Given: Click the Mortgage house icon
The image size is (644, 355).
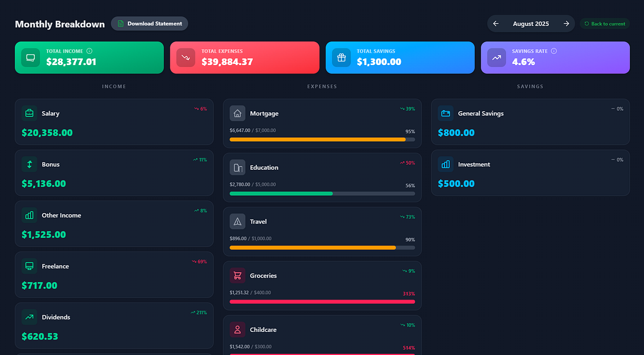Looking at the screenshot, I should coord(237,113).
